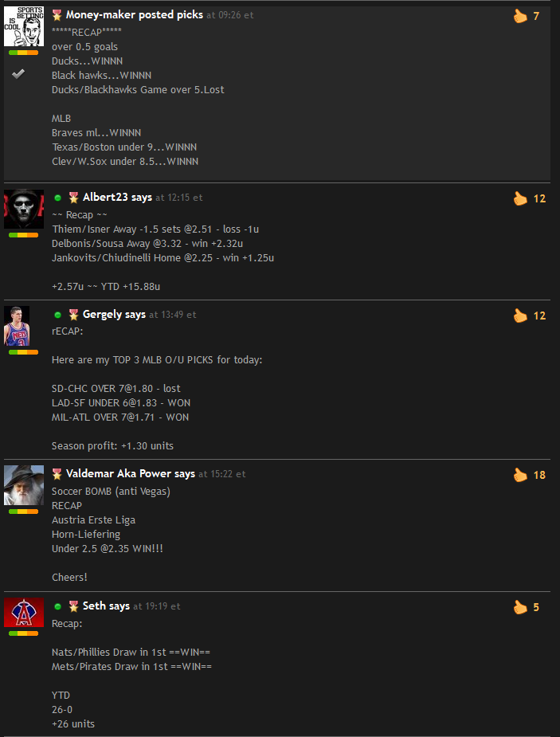Click the green online indicator beside Seth
Screen dimensions: 560x737
pyautogui.click(x=58, y=607)
